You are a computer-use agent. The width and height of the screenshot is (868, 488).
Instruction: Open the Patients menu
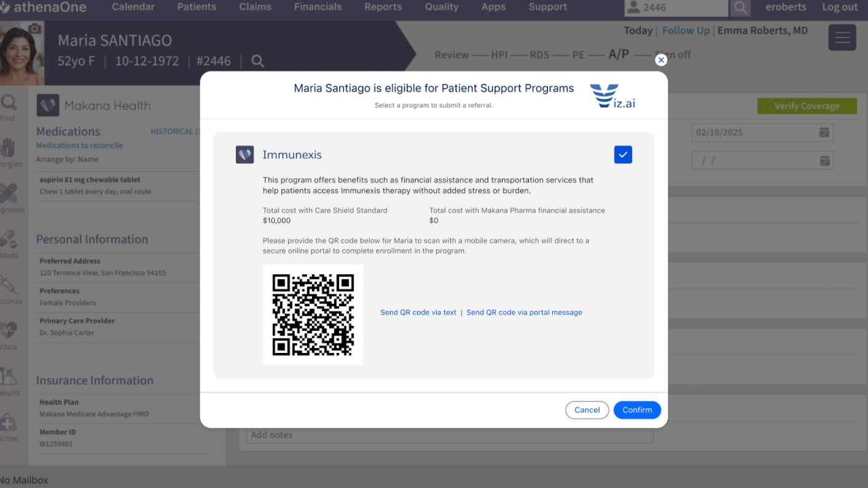tap(197, 7)
